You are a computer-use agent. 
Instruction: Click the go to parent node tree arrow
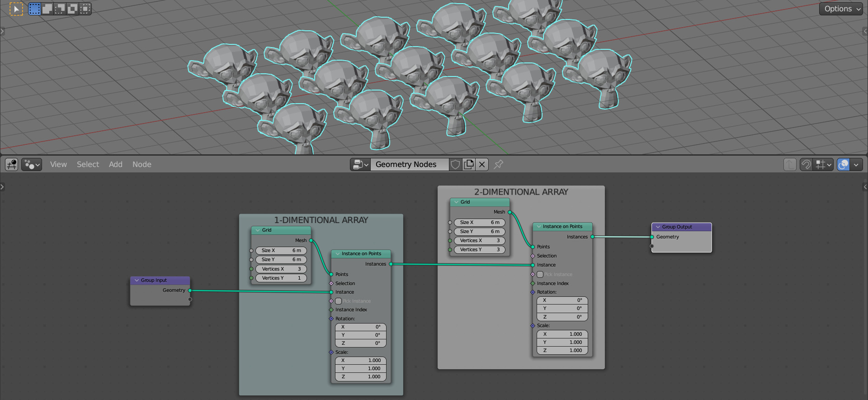790,164
